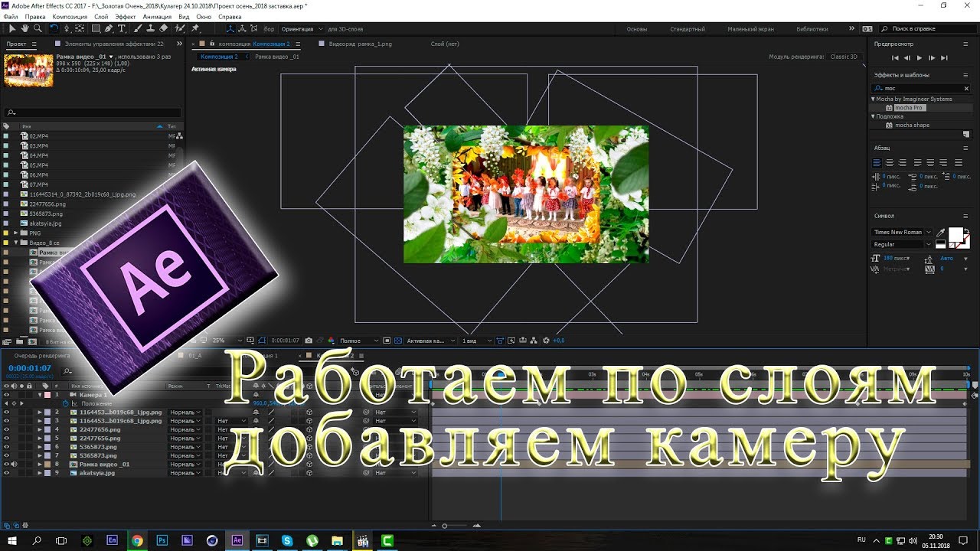Viewport: 980px width, 551px height.
Task: Adjust the timeline zoom slider
Action: coord(445,526)
